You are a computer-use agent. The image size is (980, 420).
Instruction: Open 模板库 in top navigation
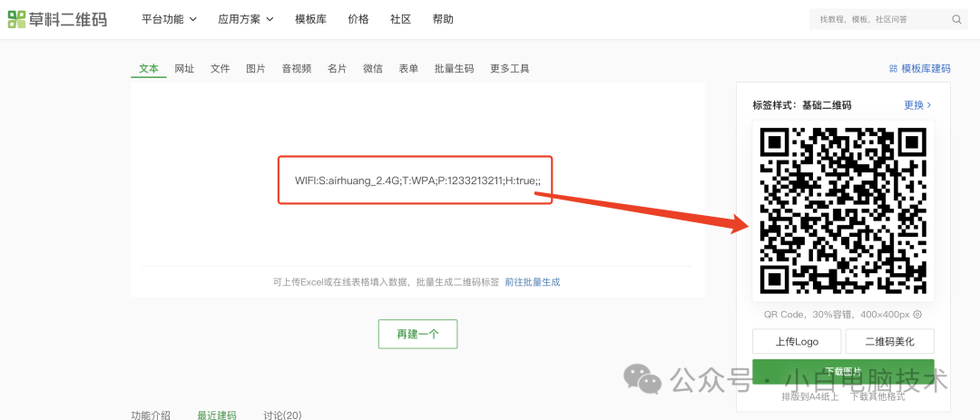click(310, 19)
